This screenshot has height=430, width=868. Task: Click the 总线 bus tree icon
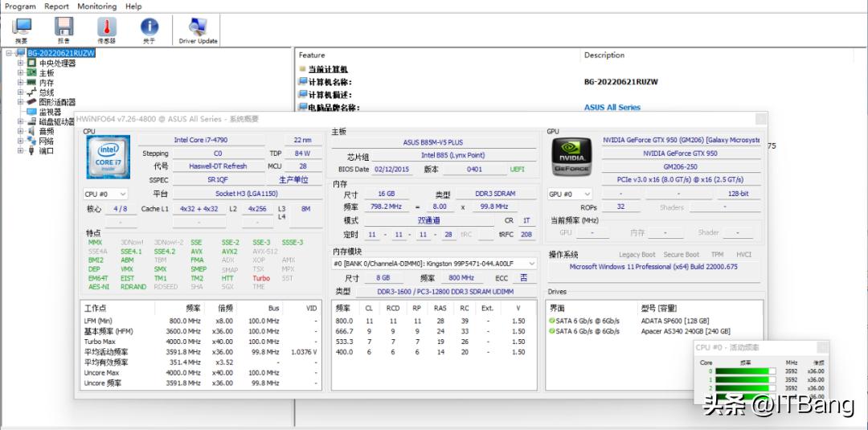(31, 92)
